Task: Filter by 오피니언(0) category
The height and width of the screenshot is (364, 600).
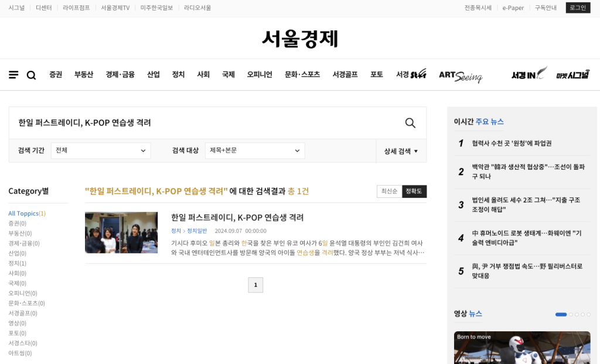Action: coord(23,293)
